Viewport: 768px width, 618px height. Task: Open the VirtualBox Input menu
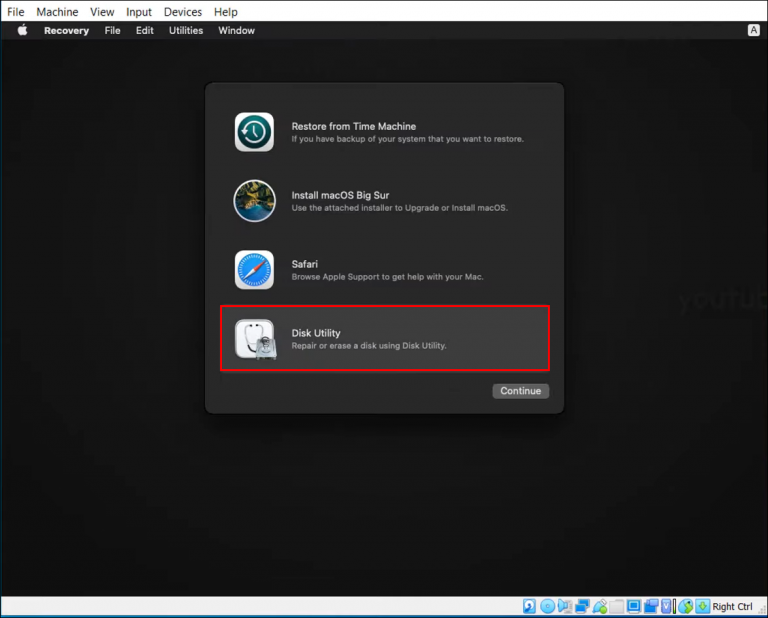point(139,12)
